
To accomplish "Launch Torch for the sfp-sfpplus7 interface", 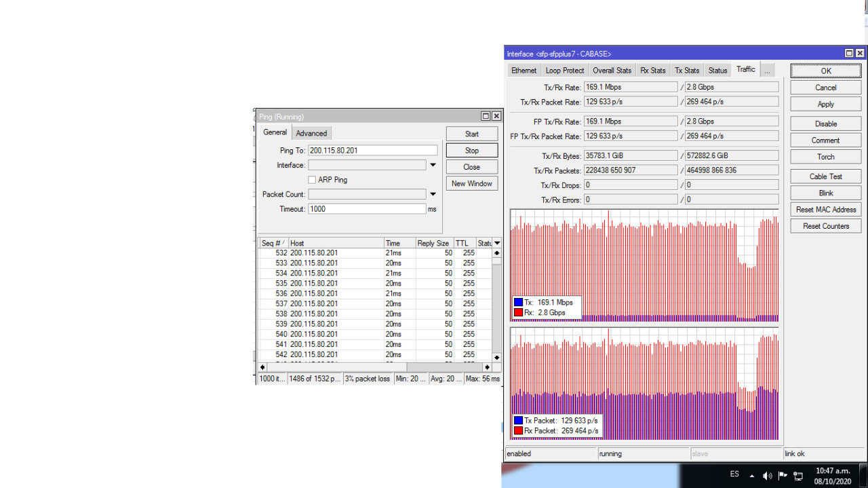I will click(825, 157).
